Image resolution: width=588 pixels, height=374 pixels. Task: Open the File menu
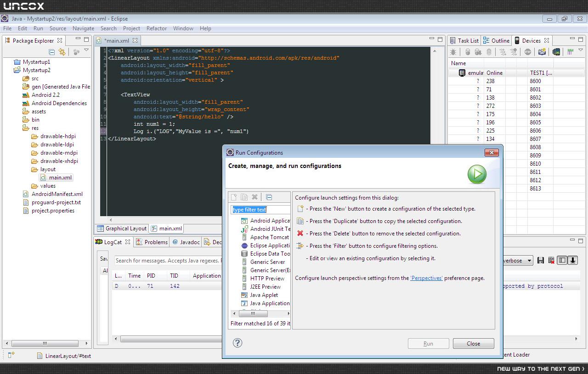7,28
